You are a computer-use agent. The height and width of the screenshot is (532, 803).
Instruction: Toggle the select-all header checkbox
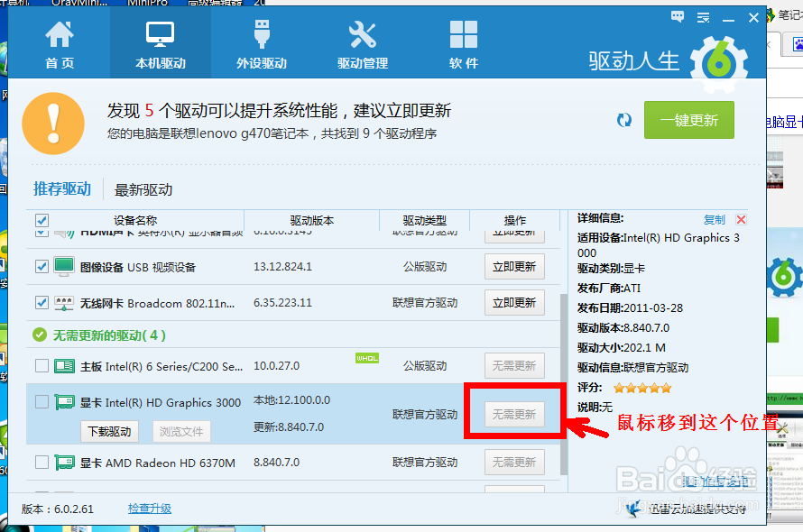pos(42,220)
